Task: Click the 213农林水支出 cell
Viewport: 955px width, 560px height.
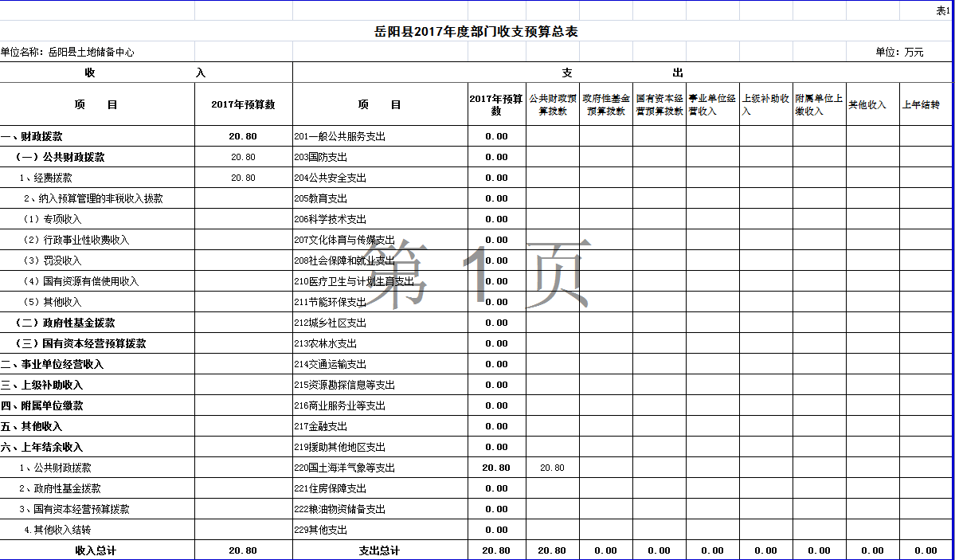Action: [326, 343]
